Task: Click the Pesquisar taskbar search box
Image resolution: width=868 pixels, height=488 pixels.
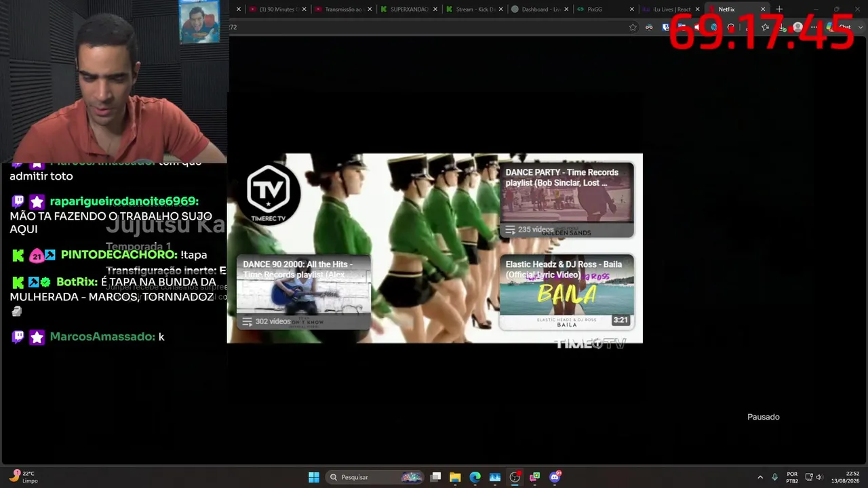Action: (374, 477)
